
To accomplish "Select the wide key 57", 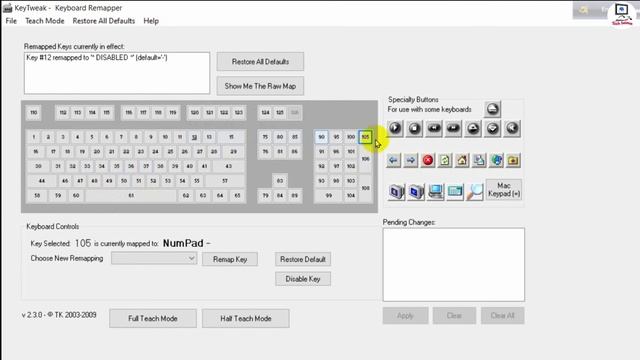I will (225, 181).
